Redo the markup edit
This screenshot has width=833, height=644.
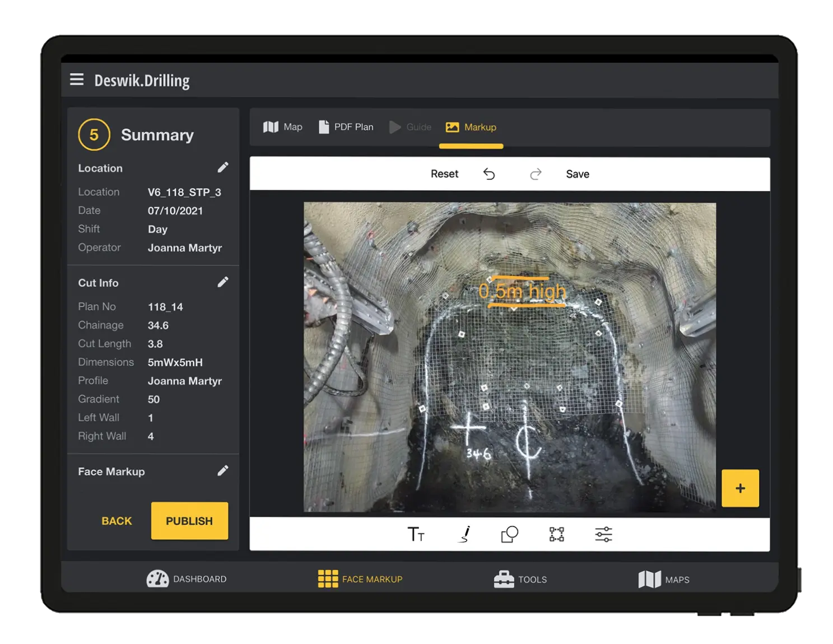(536, 174)
